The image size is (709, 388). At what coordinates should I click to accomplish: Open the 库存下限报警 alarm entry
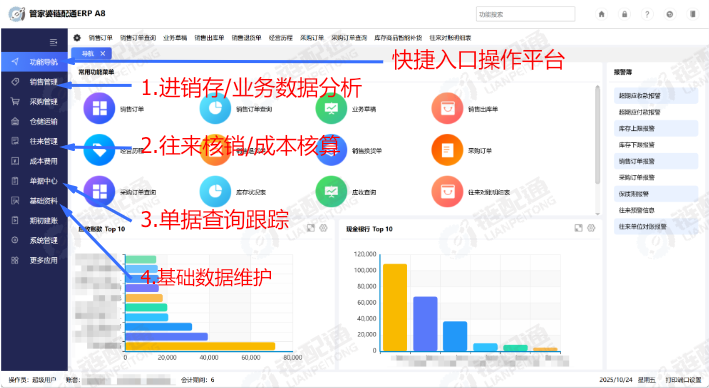click(656, 145)
